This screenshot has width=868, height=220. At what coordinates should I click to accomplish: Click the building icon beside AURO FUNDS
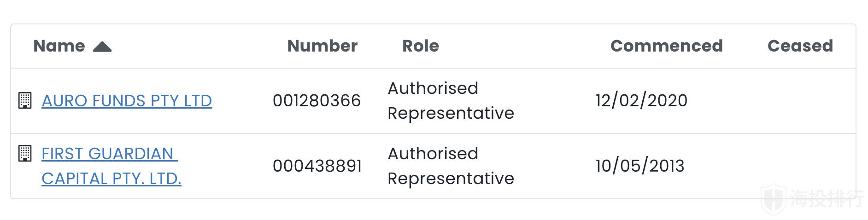[25, 100]
